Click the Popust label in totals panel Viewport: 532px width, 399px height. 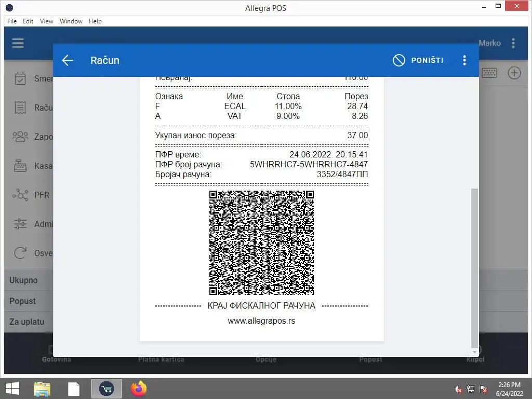[22, 301]
